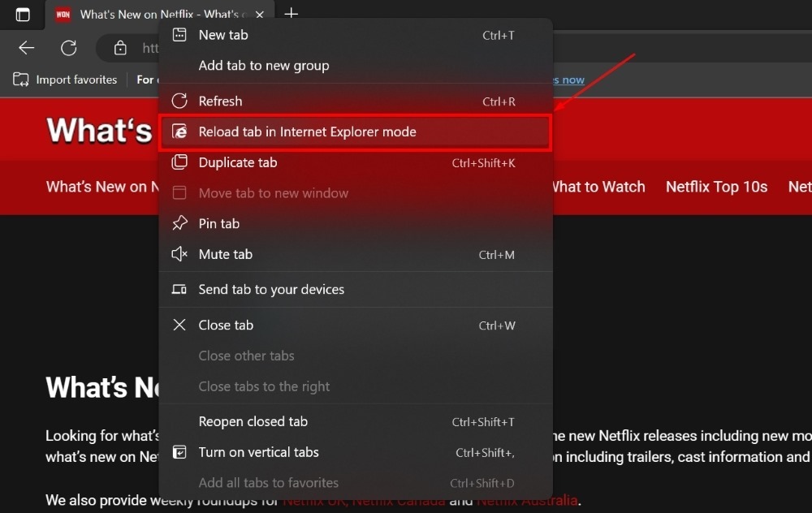Turn on vertical tabs

pyautogui.click(x=258, y=452)
